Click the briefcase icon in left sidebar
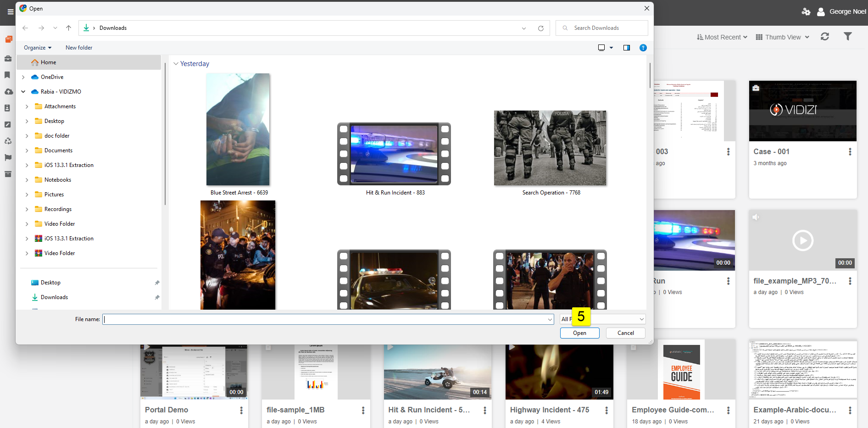The height and width of the screenshot is (428, 868). [8, 58]
